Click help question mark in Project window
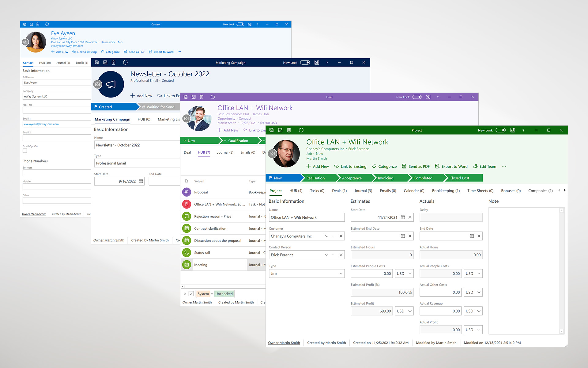Image resolution: width=588 pixels, height=368 pixels. [523, 130]
